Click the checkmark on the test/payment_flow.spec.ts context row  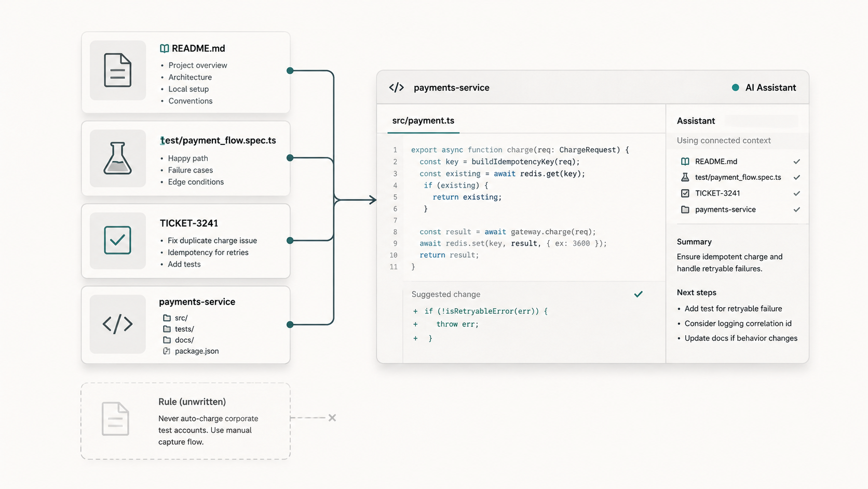point(797,177)
